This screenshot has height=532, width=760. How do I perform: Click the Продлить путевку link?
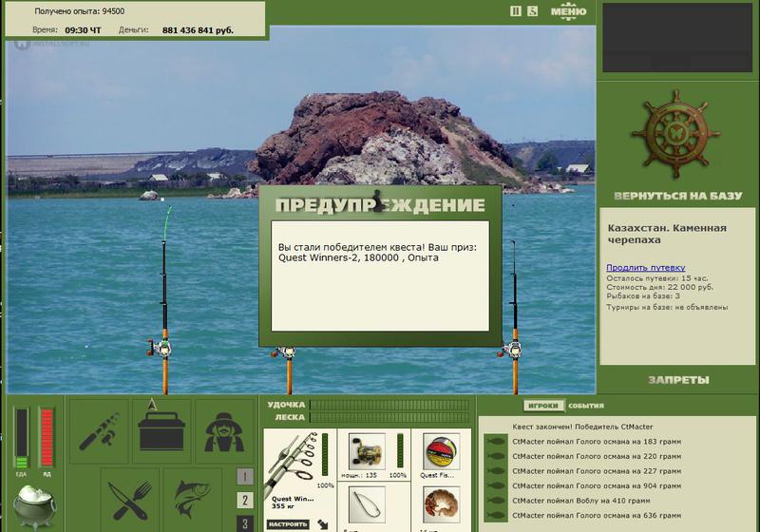[646, 268]
